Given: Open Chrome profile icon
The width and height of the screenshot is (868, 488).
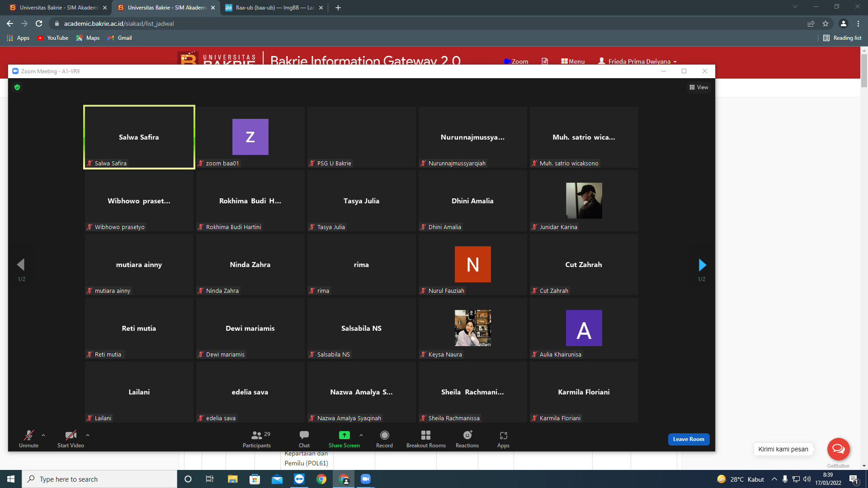Looking at the screenshot, I should 844,23.
